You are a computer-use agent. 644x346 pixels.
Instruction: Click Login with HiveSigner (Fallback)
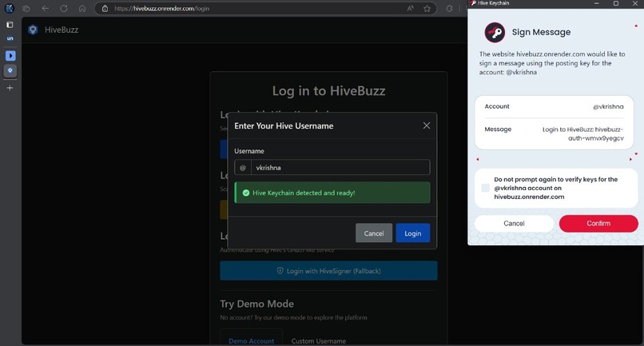pos(328,271)
